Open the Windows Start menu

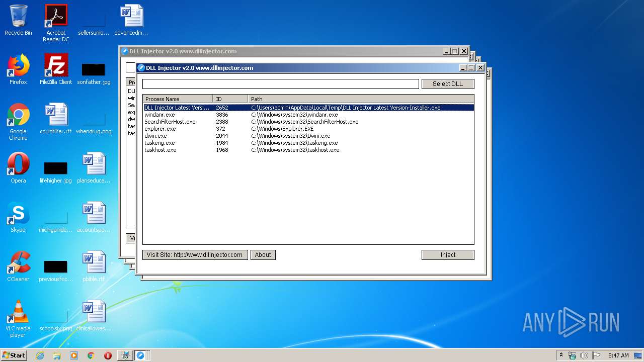tap(14, 355)
